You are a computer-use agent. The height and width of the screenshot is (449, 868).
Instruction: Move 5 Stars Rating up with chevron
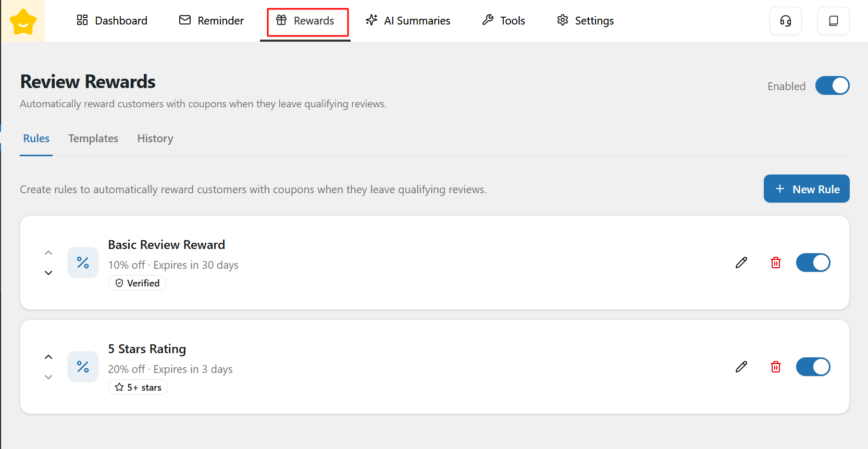(x=48, y=357)
